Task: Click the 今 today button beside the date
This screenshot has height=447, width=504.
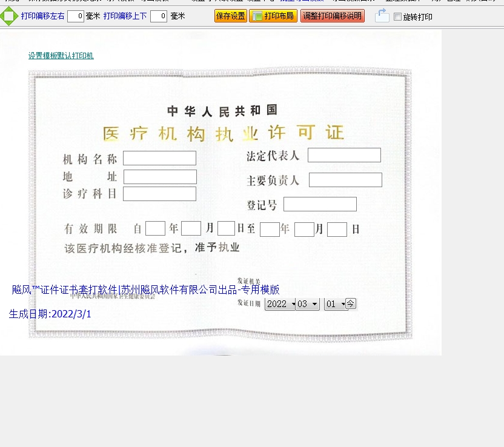Action: pyautogui.click(x=351, y=303)
